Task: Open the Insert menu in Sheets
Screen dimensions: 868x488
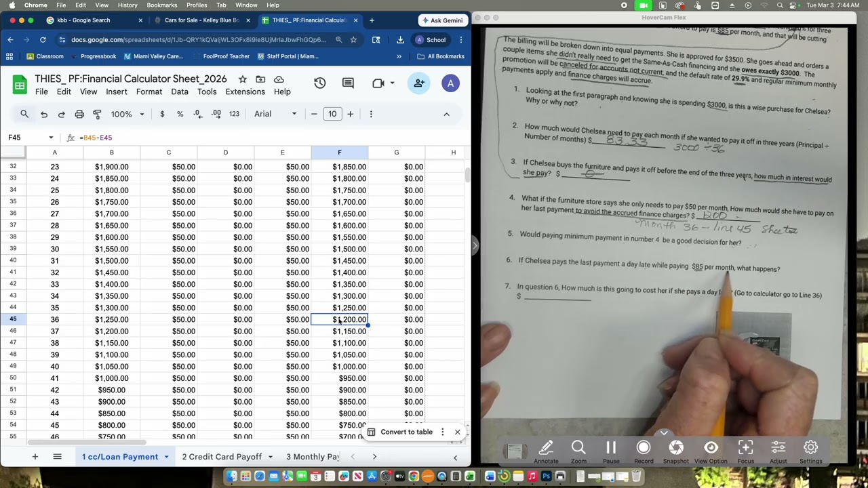Action: pyautogui.click(x=116, y=92)
